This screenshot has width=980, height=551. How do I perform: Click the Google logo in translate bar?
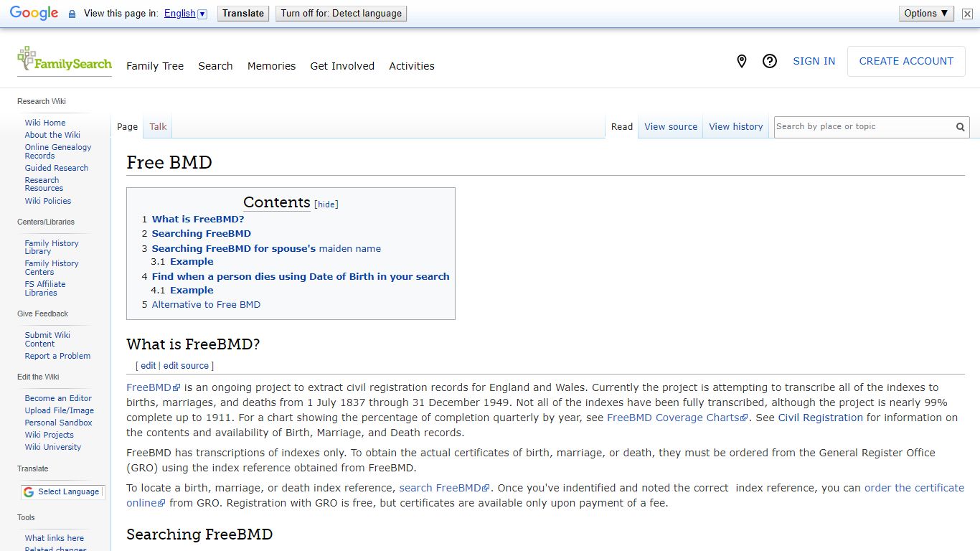tap(34, 14)
